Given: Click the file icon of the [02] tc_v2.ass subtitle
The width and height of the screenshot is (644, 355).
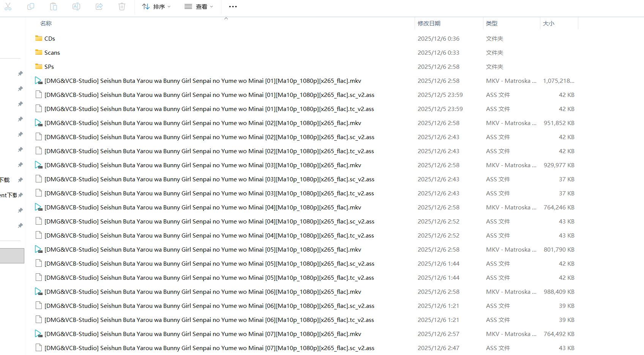Looking at the screenshot, I should [38, 151].
